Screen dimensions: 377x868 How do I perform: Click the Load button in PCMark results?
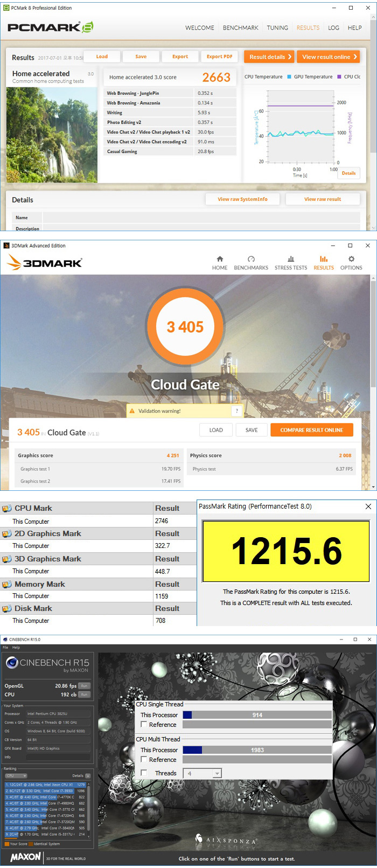[102, 57]
